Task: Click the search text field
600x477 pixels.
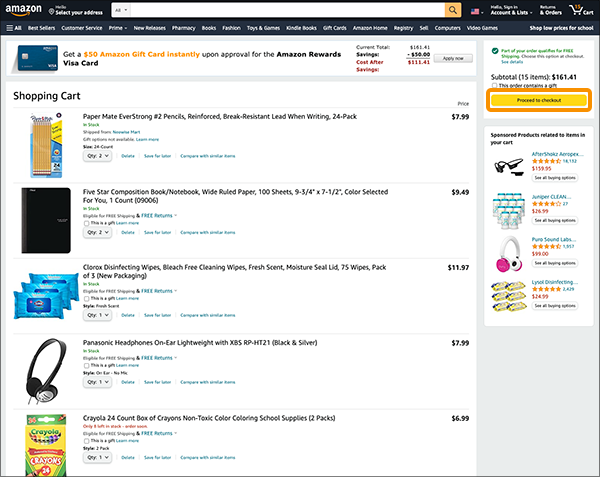Action: [287, 10]
